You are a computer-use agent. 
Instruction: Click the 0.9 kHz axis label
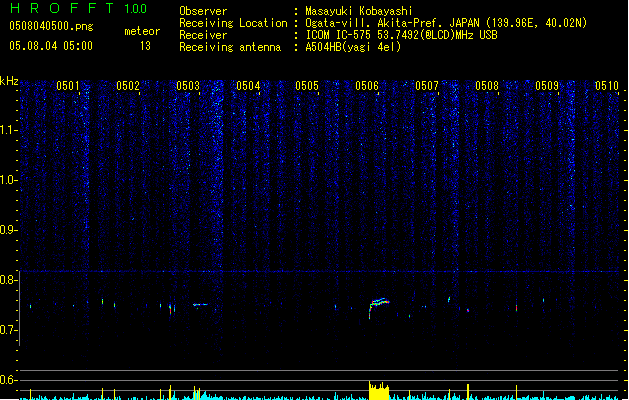(9, 230)
